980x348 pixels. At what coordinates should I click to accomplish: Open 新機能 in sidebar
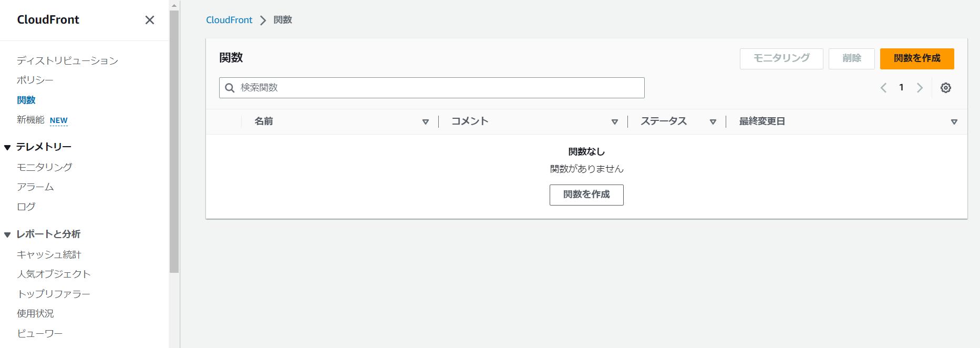click(30, 120)
